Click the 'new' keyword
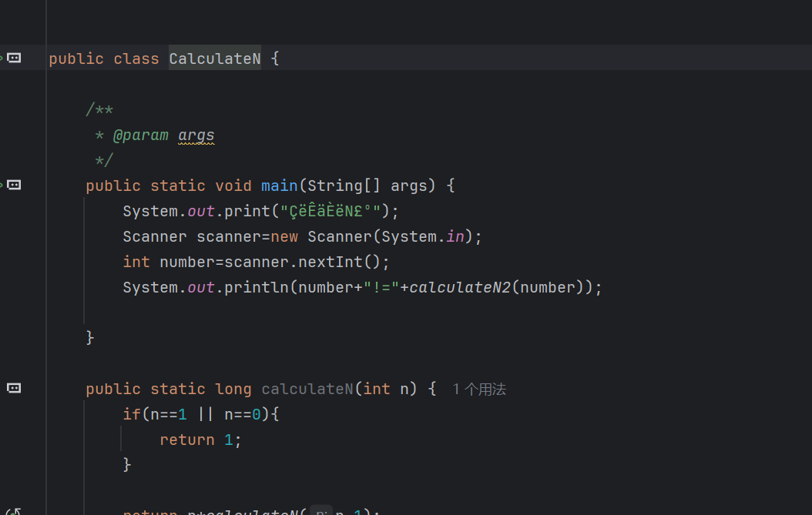 point(284,236)
